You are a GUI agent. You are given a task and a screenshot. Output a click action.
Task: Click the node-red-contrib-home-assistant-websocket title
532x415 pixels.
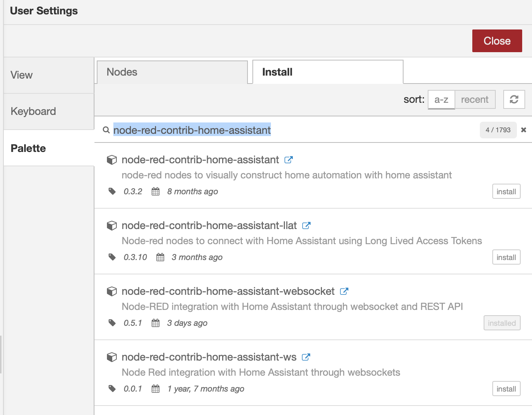point(228,291)
